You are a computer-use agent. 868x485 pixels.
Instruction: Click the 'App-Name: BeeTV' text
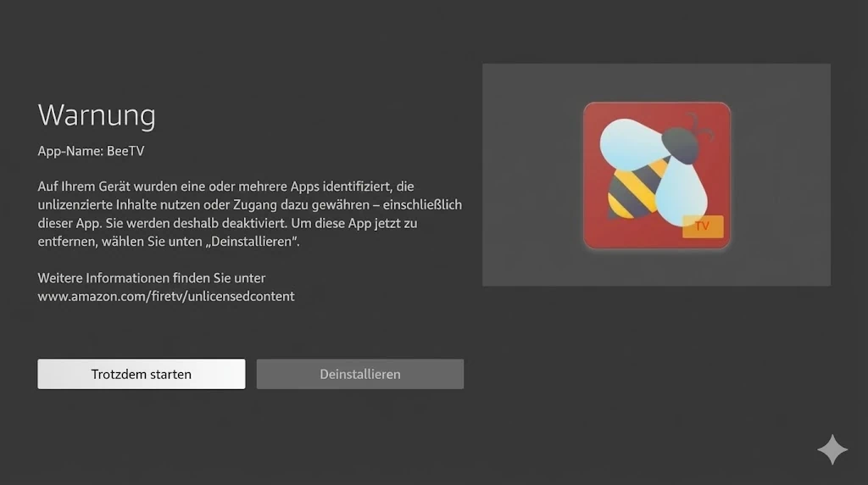click(x=91, y=151)
